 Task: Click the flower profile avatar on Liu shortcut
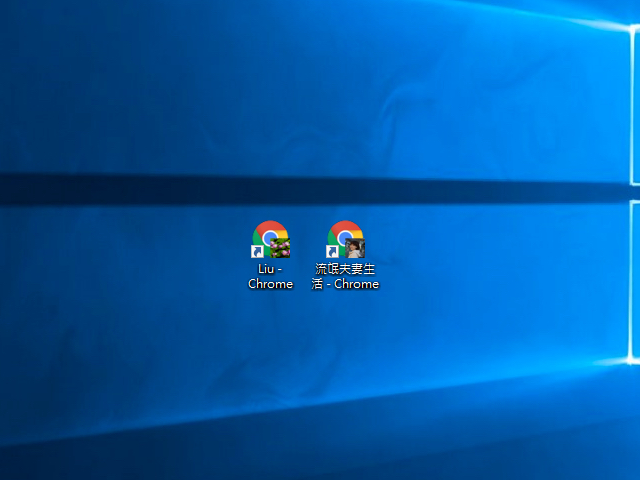(280, 248)
